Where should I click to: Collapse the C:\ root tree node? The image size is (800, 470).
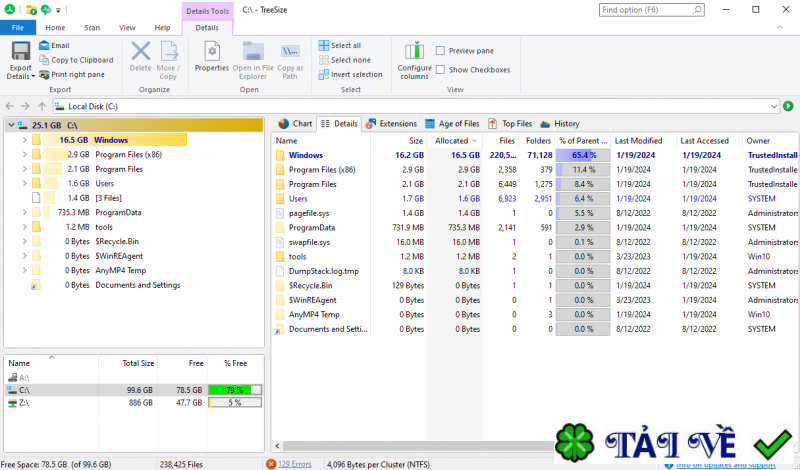[11, 126]
